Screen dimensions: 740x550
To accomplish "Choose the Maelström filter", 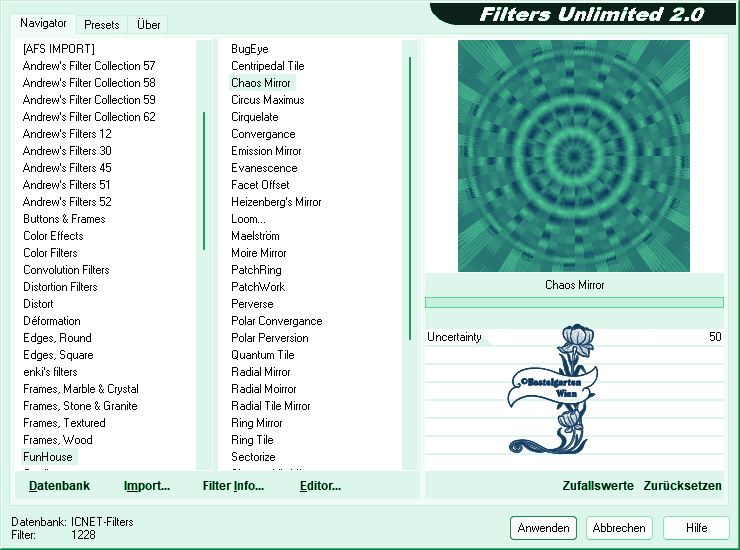I will 255,236.
